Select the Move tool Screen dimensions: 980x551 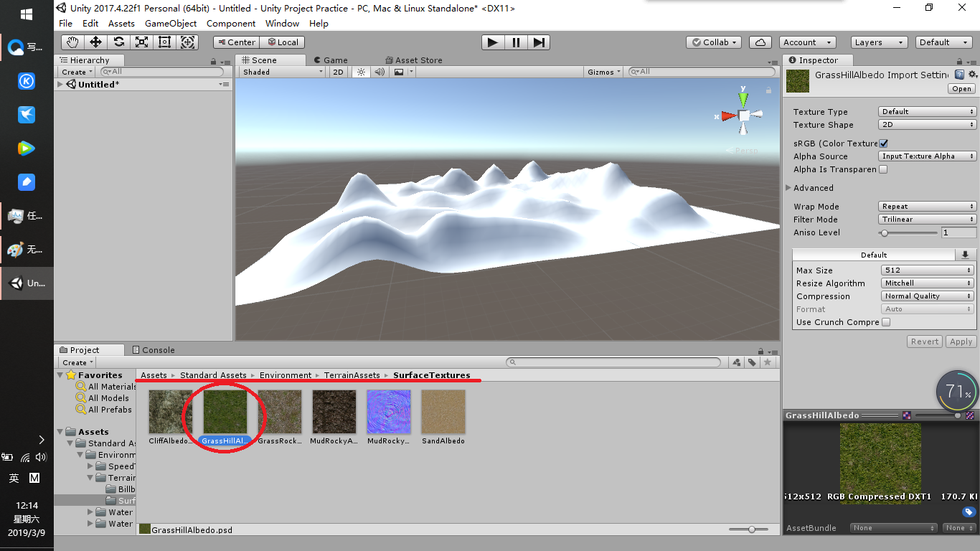pyautogui.click(x=95, y=42)
